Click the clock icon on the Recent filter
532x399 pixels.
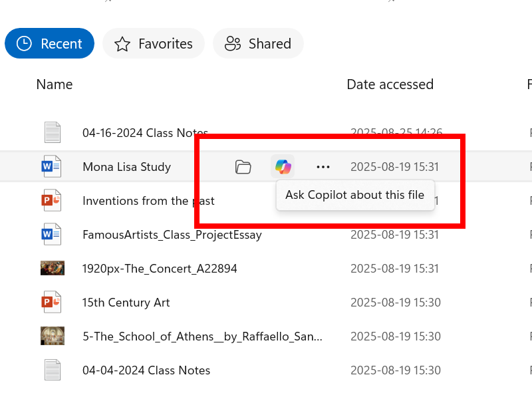point(23,43)
